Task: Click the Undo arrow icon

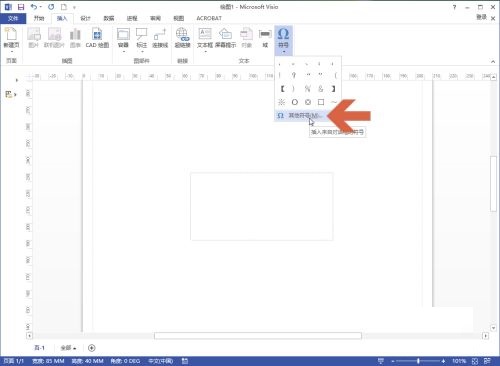Action: [x=33, y=7]
